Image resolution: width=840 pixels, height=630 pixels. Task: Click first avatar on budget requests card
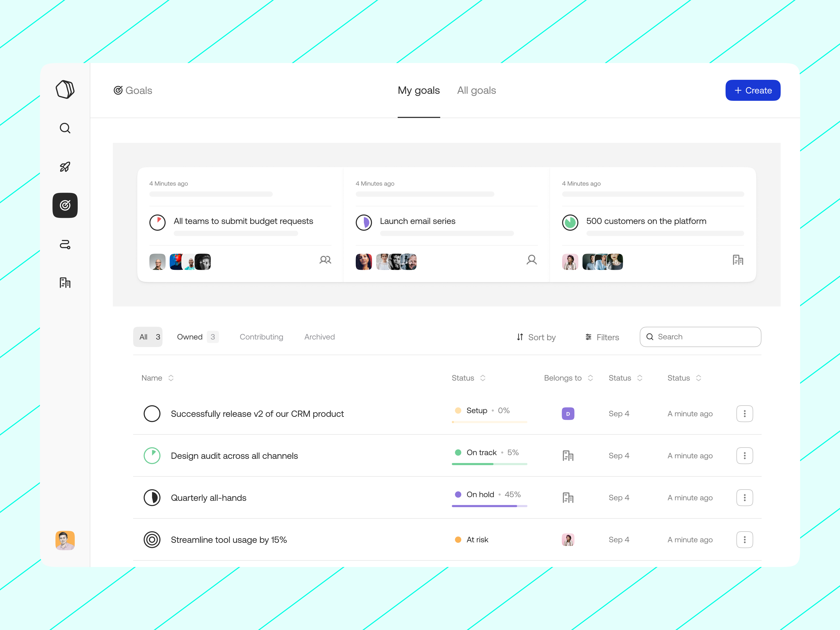pos(157,262)
